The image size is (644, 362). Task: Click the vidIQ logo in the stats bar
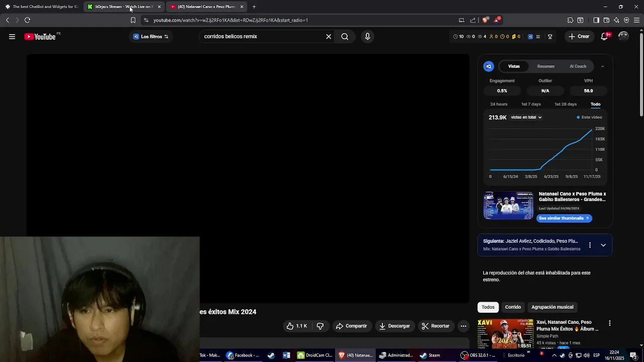coord(530,37)
